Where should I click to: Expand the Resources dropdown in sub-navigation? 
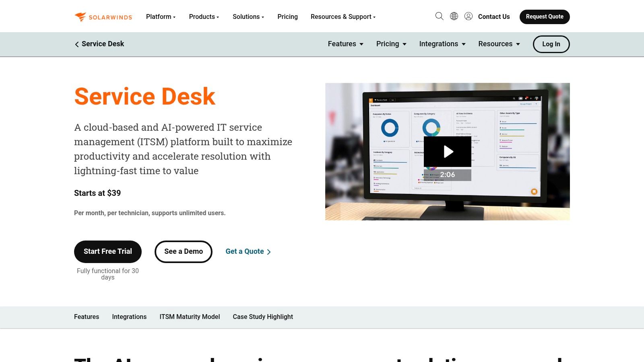(x=499, y=44)
